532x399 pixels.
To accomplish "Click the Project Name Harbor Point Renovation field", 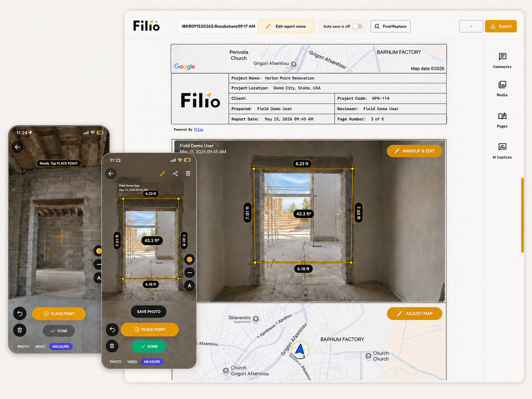I will [x=338, y=78].
